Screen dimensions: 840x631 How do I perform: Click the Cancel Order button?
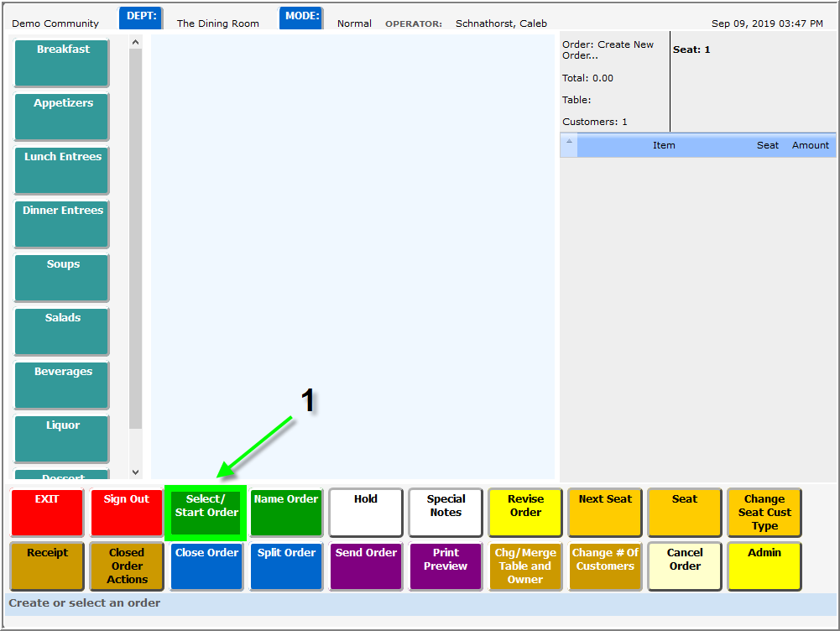click(685, 566)
